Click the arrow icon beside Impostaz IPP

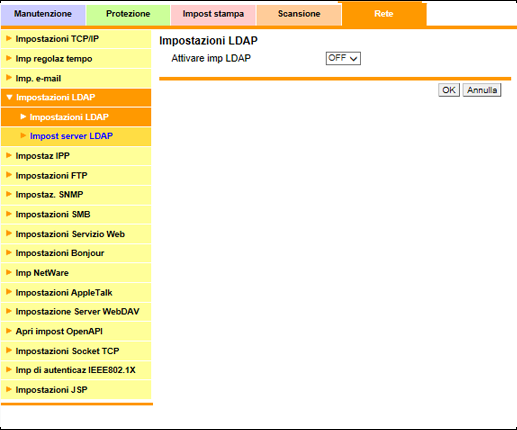point(9,155)
